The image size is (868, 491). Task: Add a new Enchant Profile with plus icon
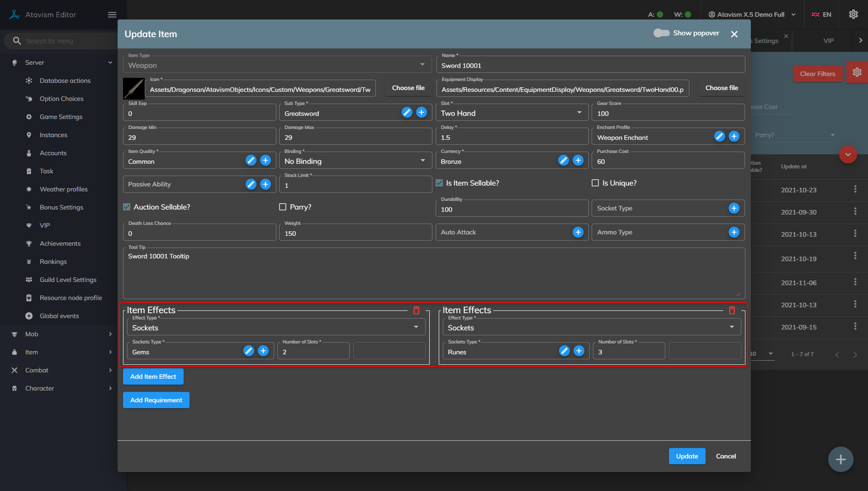click(x=734, y=137)
